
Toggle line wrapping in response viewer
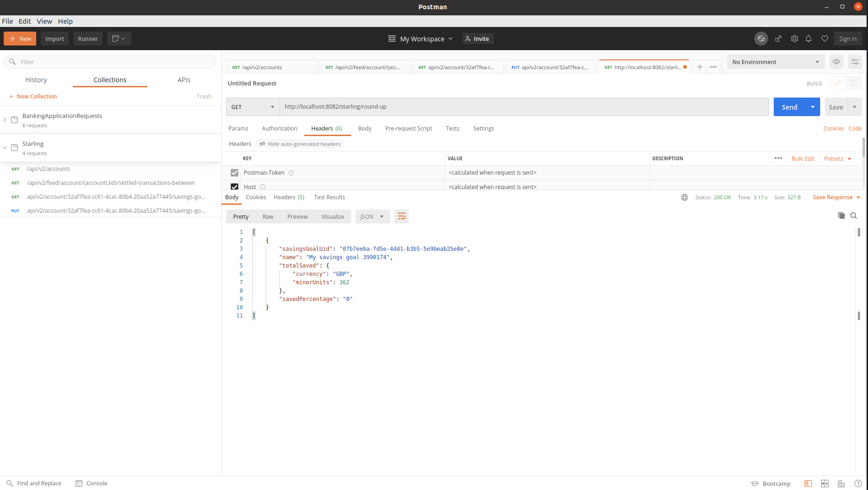point(401,216)
